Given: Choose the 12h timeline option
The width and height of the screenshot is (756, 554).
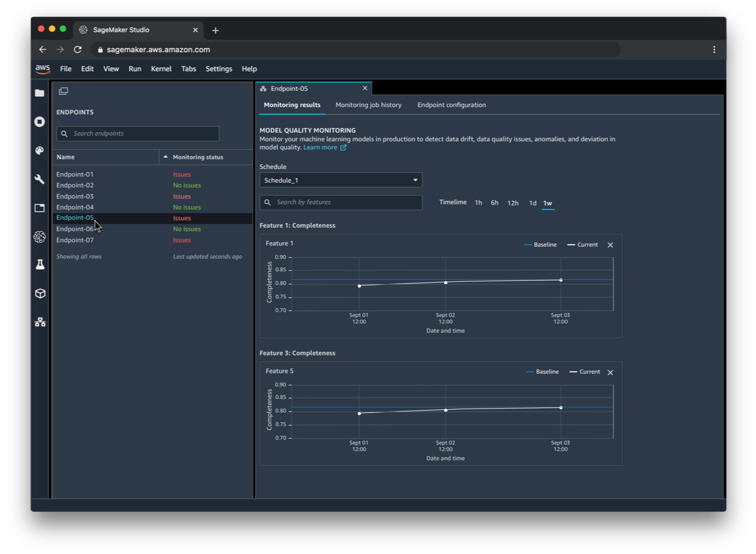Looking at the screenshot, I should click(x=513, y=203).
